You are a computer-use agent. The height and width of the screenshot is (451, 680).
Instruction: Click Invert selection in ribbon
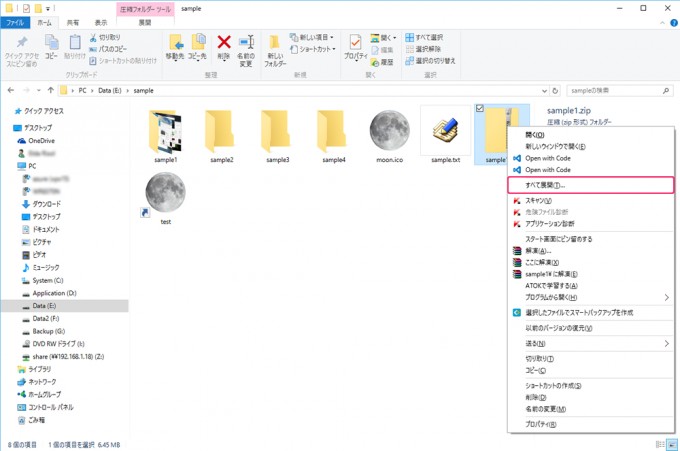coord(431,61)
